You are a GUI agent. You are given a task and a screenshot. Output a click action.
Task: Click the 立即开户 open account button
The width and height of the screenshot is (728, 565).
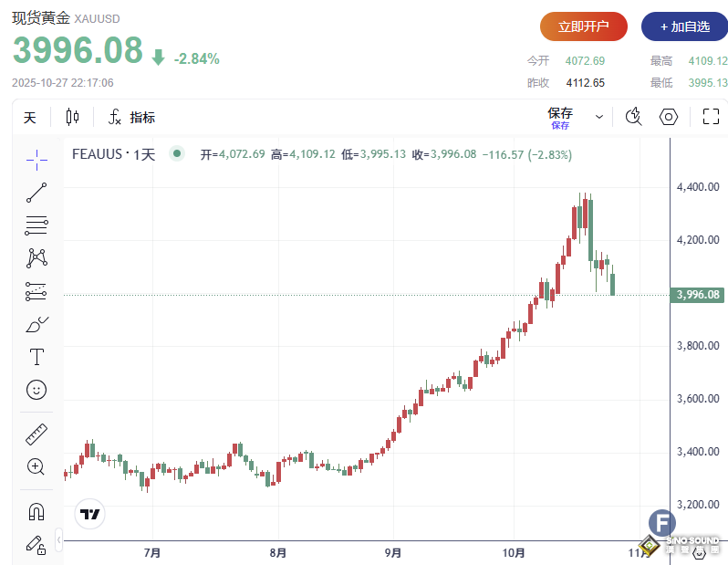point(584,26)
